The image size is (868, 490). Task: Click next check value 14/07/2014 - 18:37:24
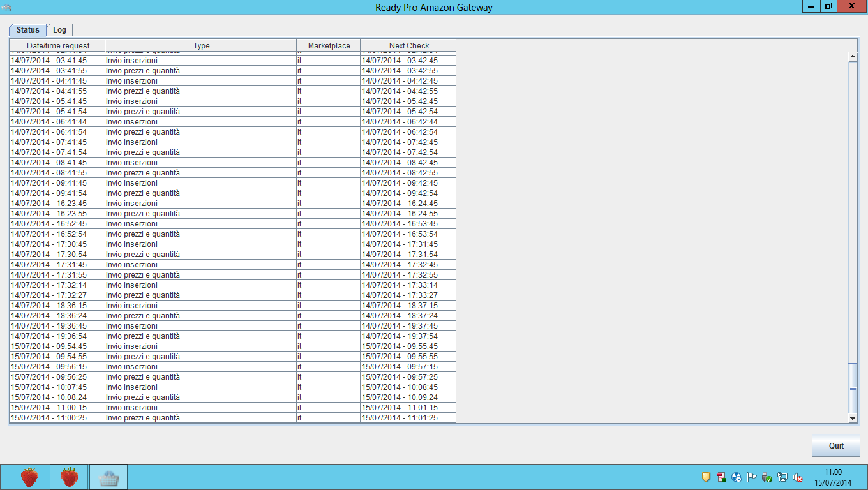(x=408, y=316)
